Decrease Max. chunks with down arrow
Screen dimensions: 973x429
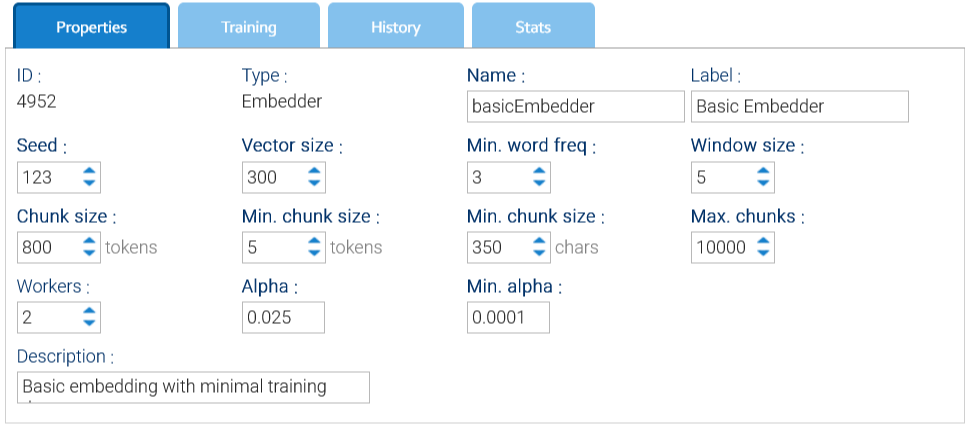[x=764, y=253]
